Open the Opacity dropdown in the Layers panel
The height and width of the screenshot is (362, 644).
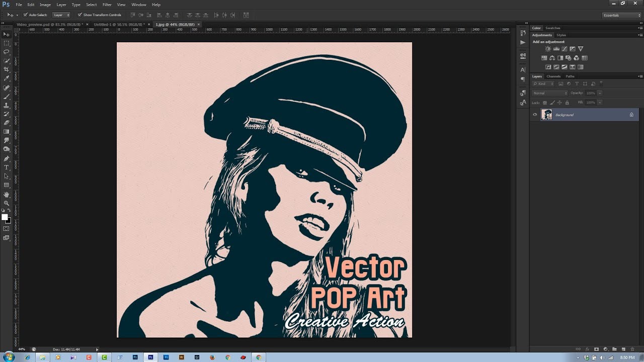600,93
